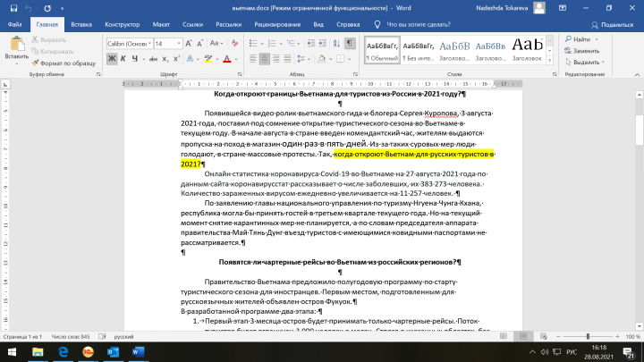Image resolution: width=644 pixels, height=362 pixels.
Task: Apply strikethrough formatting
Action: coord(153,59)
